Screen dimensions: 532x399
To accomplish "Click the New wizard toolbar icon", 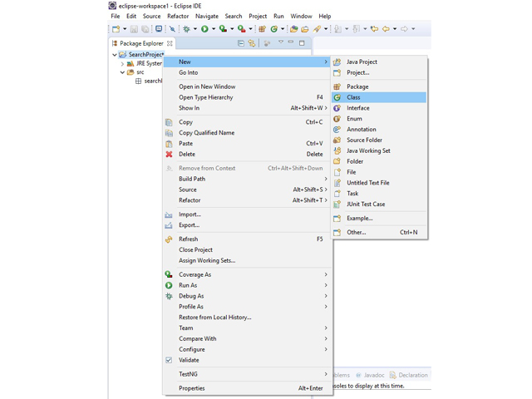I will (116, 29).
